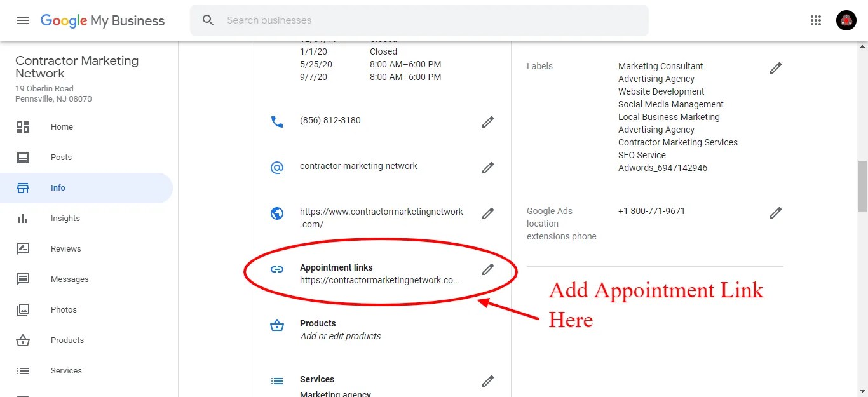Image resolution: width=868 pixels, height=397 pixels.
Task: Edit the phone number (856) 812-3180
Action: click(488, 122)
